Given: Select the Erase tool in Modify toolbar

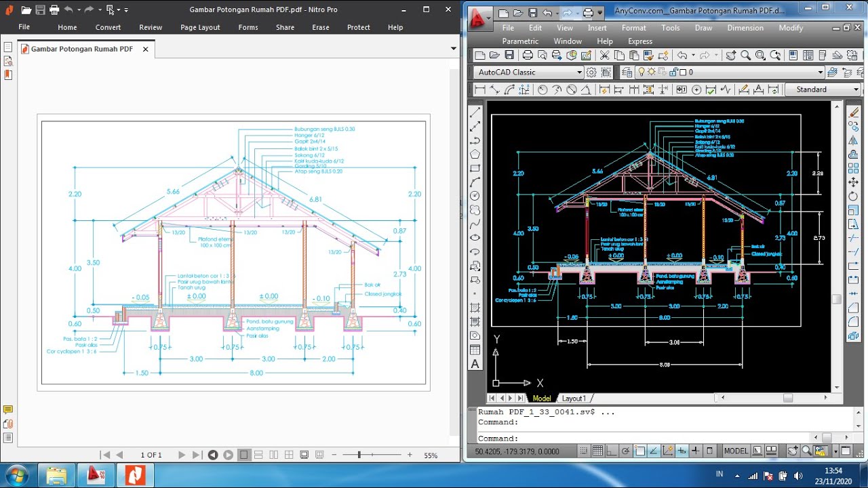Looking at the screenshot, I should (x=853, y=112).
